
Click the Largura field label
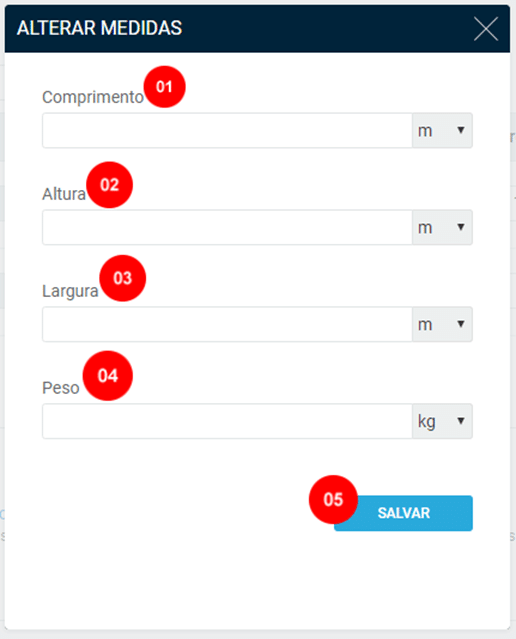[71, 291]
